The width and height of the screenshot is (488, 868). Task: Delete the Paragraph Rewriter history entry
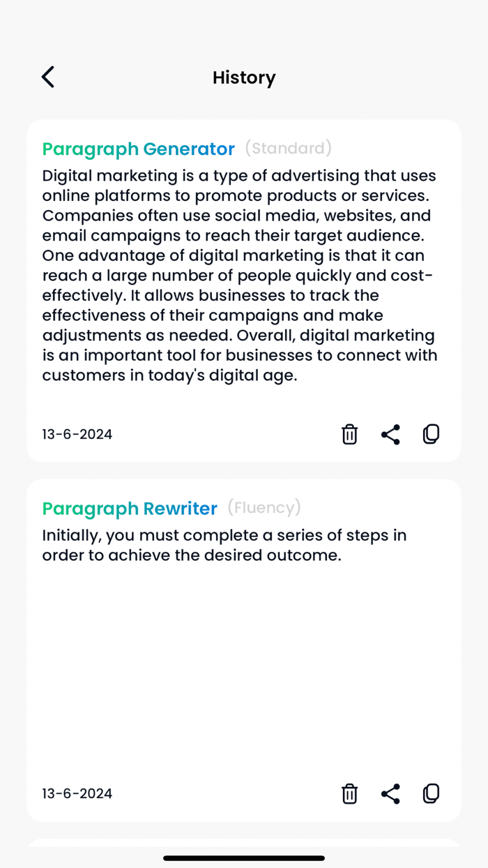(349, 793)
